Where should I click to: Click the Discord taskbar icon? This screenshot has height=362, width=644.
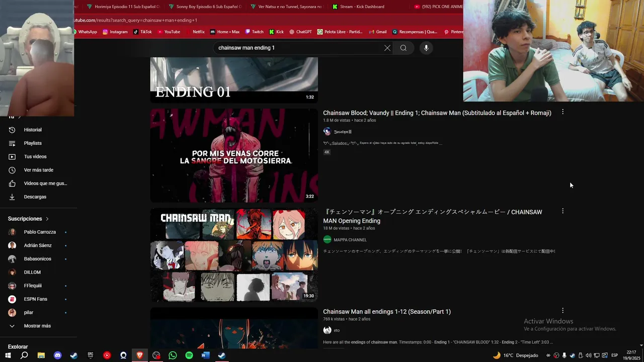coord(57,355)
